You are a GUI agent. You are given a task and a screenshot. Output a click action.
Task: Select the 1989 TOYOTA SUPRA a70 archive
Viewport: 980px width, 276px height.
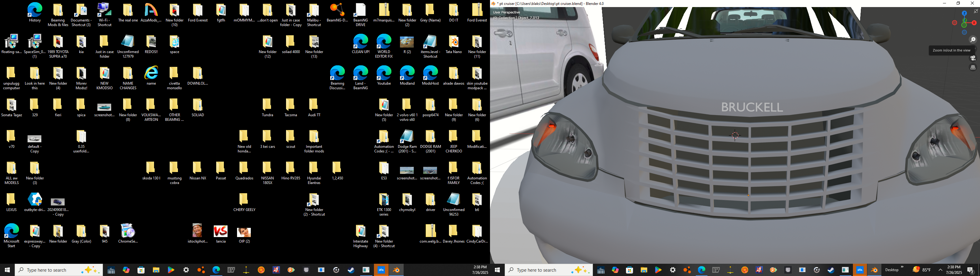[58, 46]
